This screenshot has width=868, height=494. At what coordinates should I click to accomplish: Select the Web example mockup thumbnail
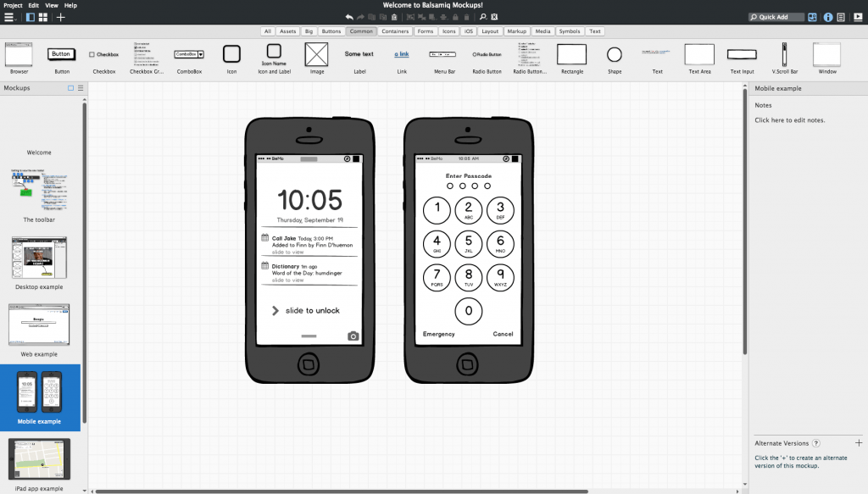[39, 325]
